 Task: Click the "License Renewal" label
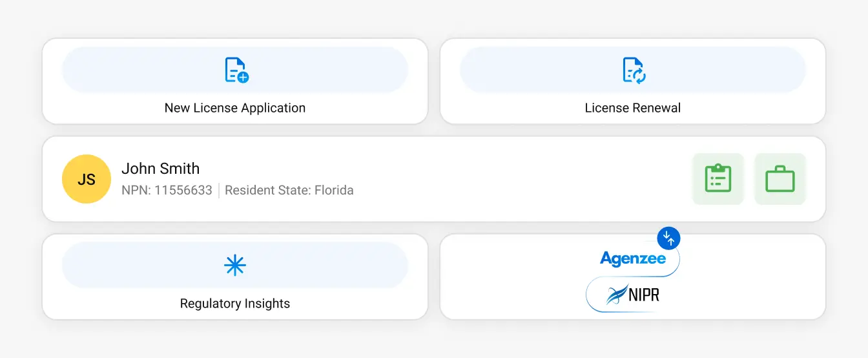[x=633, y=108]
